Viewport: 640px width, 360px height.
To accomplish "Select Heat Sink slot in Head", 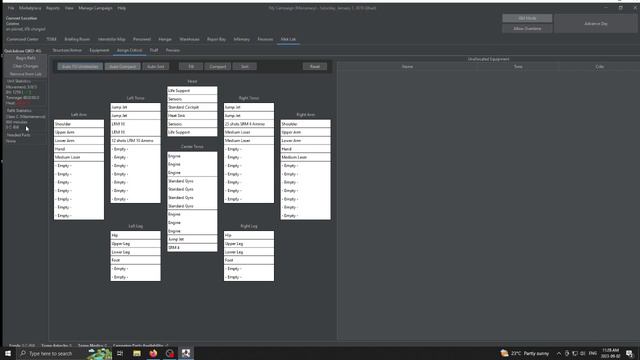I will (x=192, y=116).
